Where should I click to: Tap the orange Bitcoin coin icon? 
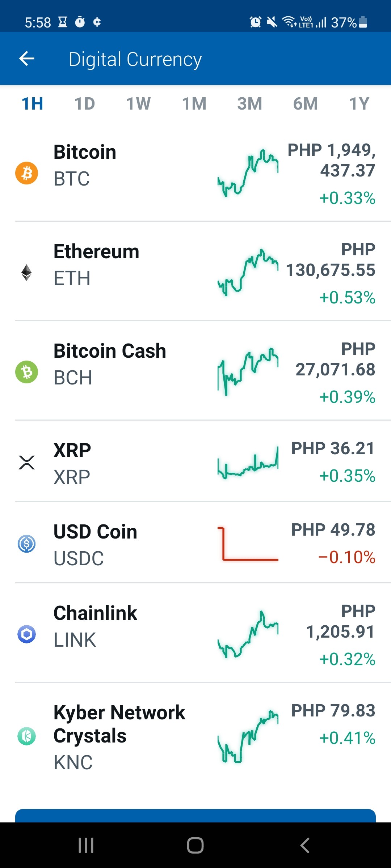(x=26, y=173)
